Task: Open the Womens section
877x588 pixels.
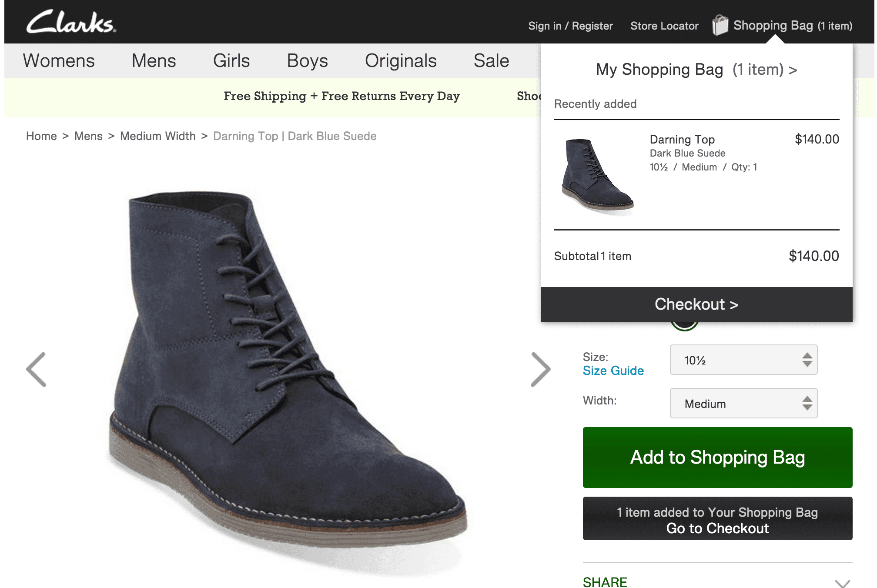Action: (x=59, y=60)
